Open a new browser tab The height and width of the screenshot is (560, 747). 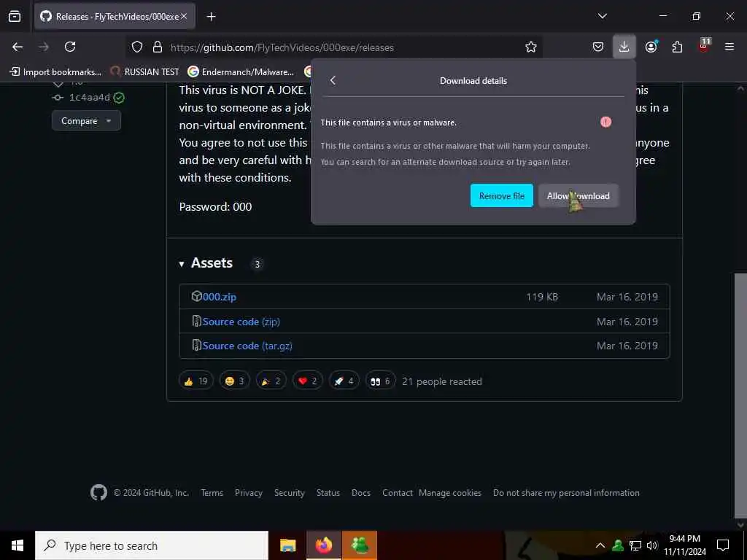tap(211, 17)
